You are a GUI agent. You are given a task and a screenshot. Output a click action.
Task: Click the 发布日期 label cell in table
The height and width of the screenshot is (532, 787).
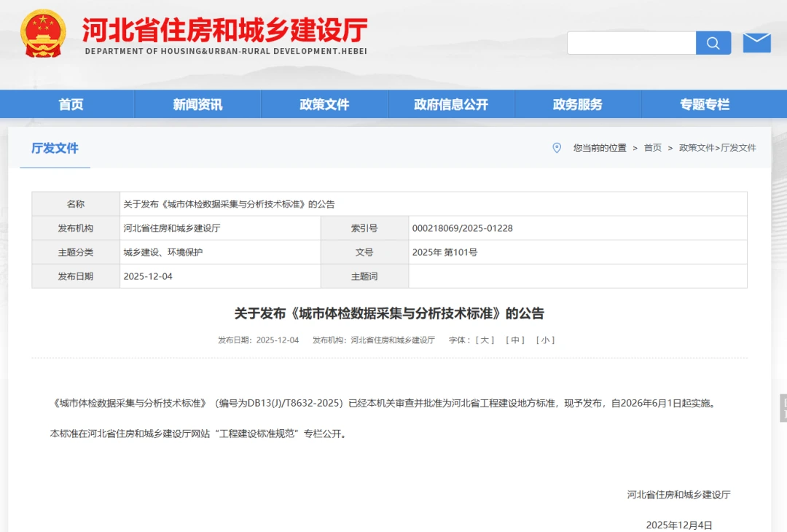(x=76, y=276)
